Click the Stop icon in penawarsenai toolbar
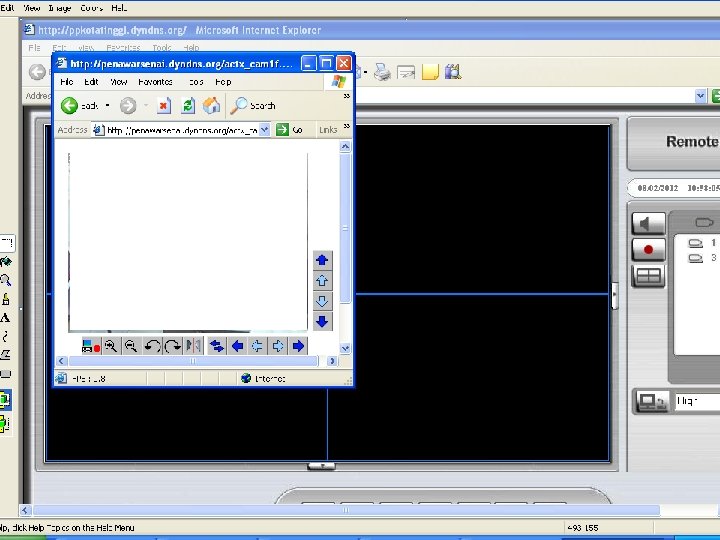The width and height of the screenshot is (720, 540). coord(163,106)
